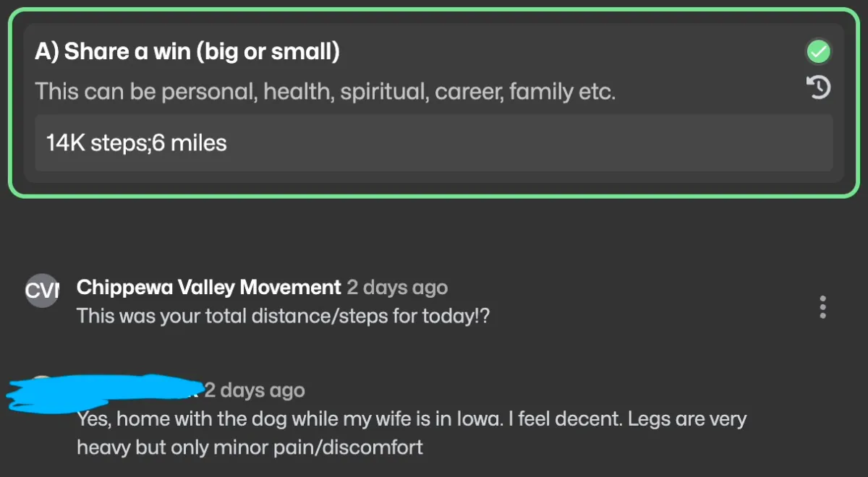
Task: Open the three-dot comment options menu
Action: (822, 307)
